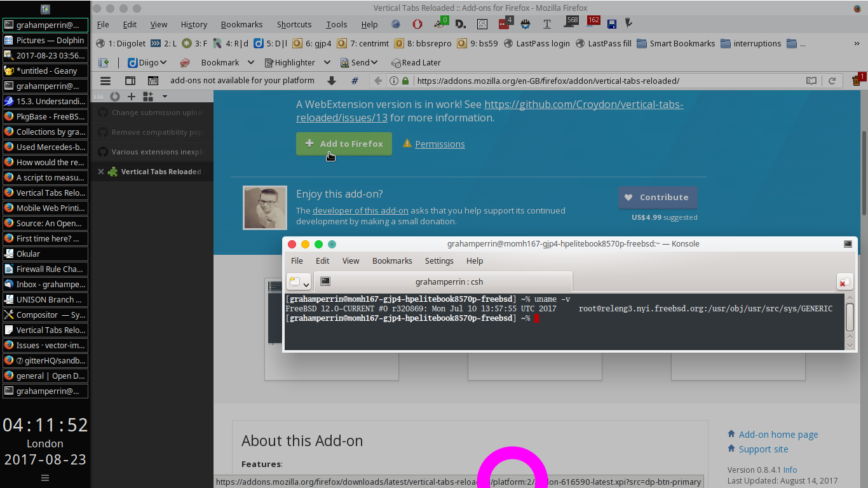The width and height of the screenshot is (868, 488).
Task: Click the Add to Firefox button
Action: [x=344, y=144]
